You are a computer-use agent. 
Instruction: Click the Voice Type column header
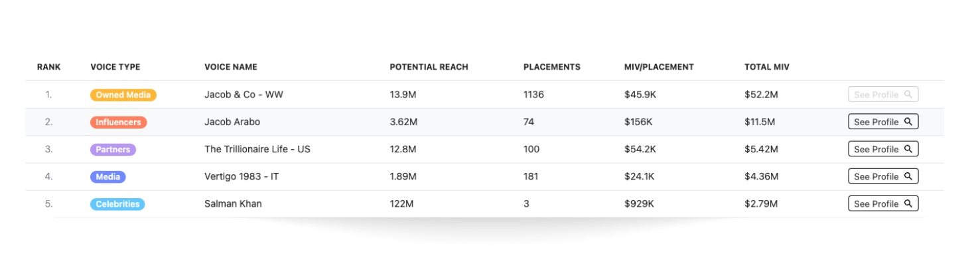[x=115, y=67]
